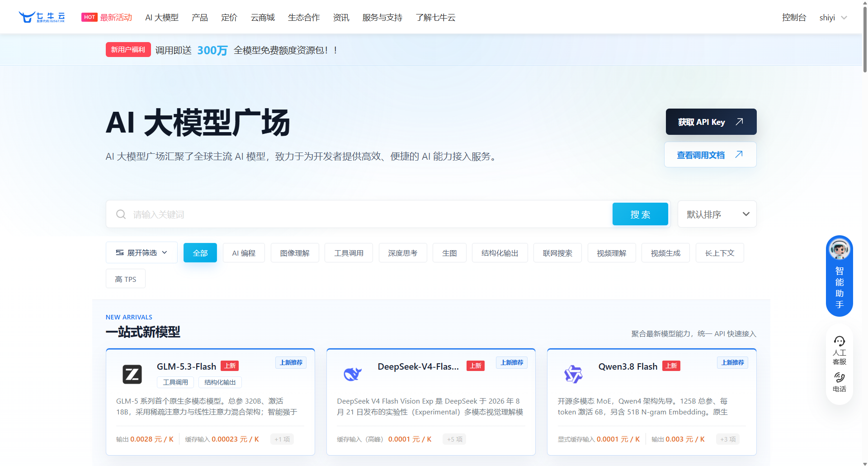Click the 人工客服 headset icon
The height and width of the screenshot is (466, 868).
[840, 341]
